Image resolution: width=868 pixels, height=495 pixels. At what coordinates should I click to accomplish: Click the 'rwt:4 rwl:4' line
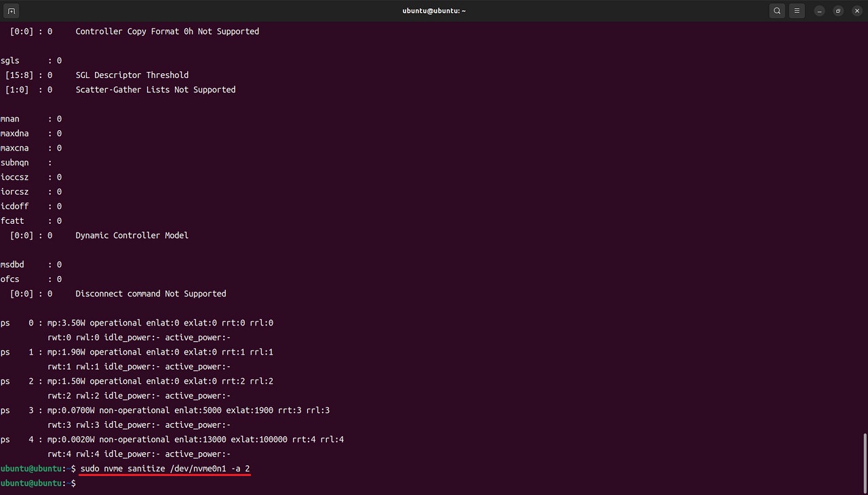point(139,454)
